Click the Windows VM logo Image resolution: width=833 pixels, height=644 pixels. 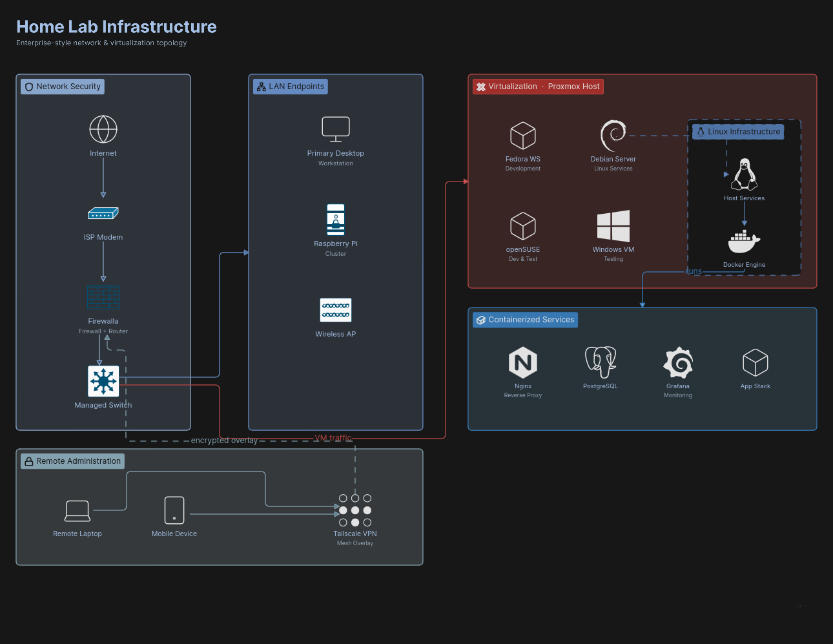(613, 226)
